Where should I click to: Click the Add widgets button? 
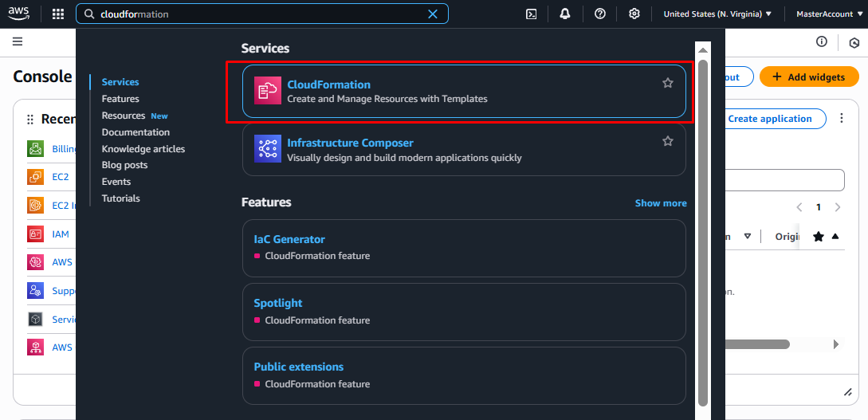(x=808, y=77)
